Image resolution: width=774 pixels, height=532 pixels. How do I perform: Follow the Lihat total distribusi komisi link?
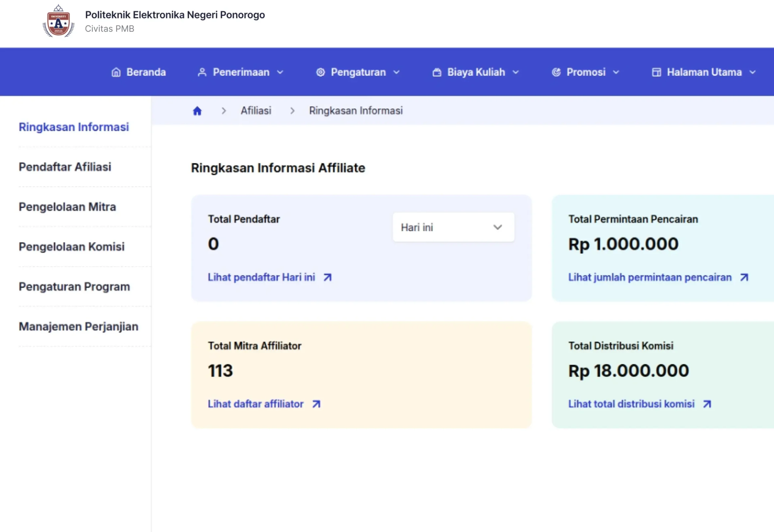pyautogui.click(x=631, y=404)
